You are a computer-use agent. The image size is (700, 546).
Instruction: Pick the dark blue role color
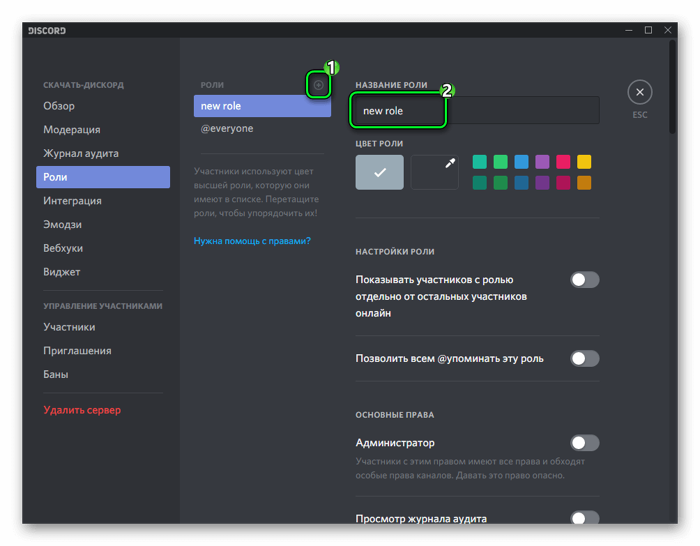[x=521, y=183]
